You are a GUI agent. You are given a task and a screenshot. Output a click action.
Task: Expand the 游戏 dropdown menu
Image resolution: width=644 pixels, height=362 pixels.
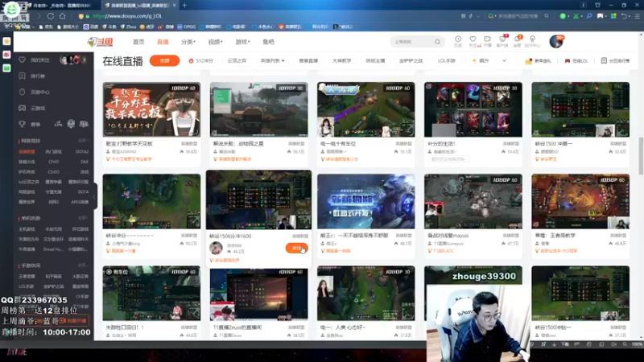tap(242, 42)
